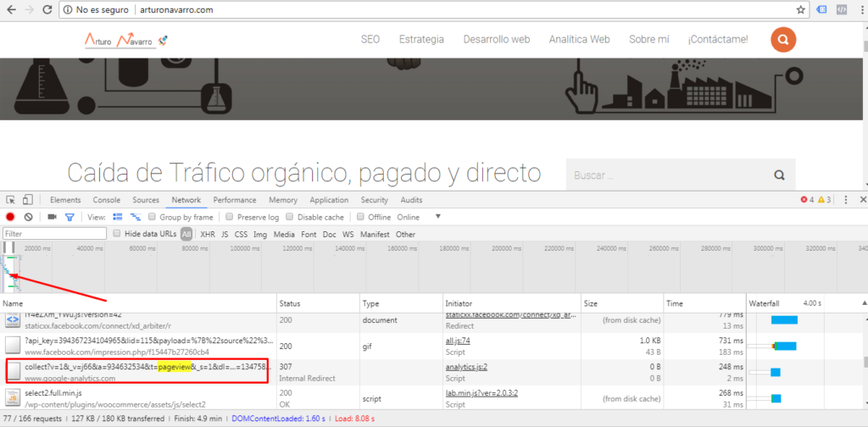Open the Elements tab
Viewport: 868px width, 427px height.
[x=65, y=200]
